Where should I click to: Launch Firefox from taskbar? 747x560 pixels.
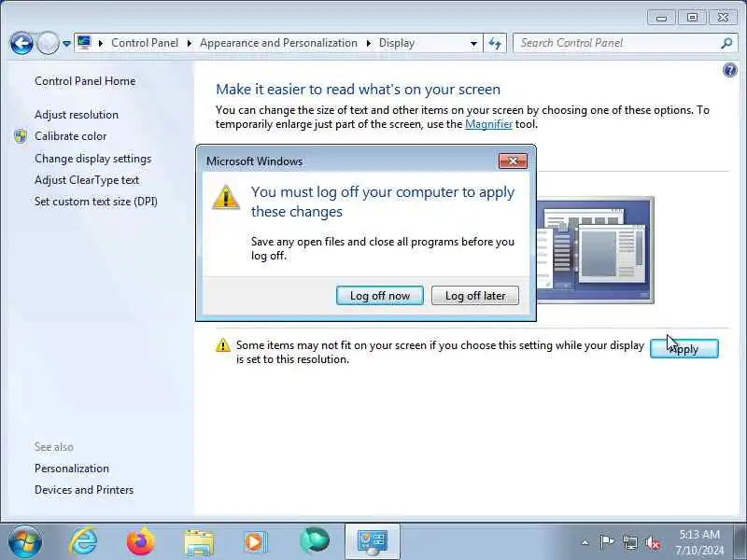pos(141,541)
